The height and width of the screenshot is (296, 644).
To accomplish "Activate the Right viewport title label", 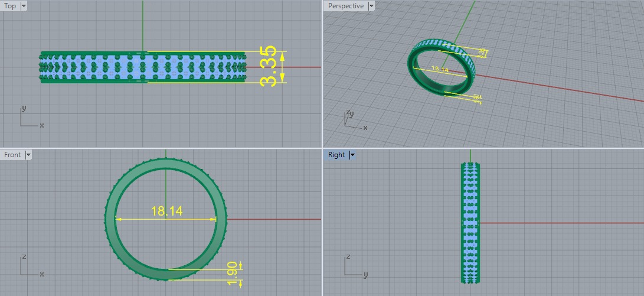I will (x=336, y=155).
